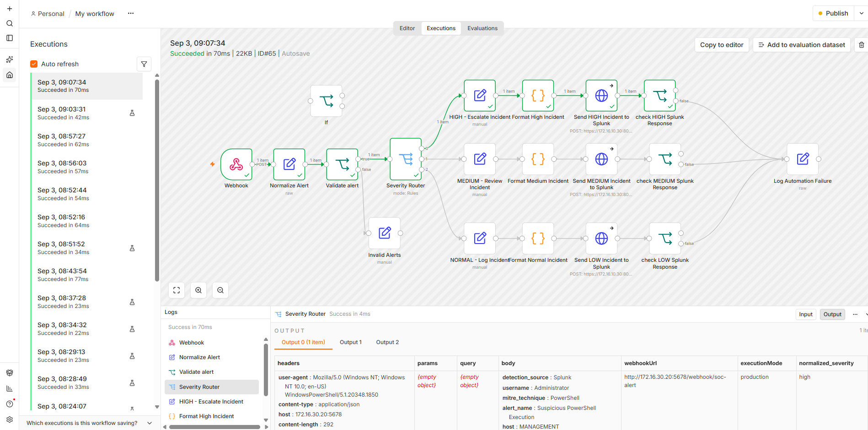Viewport: 868px width, 430px height.
Task: Open the Sep 3, 09:03:31 execution
Action: (x=87, y=113)
